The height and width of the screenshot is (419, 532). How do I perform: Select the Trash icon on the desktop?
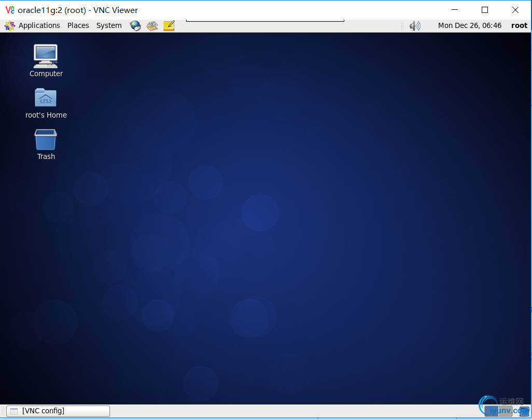46,145
